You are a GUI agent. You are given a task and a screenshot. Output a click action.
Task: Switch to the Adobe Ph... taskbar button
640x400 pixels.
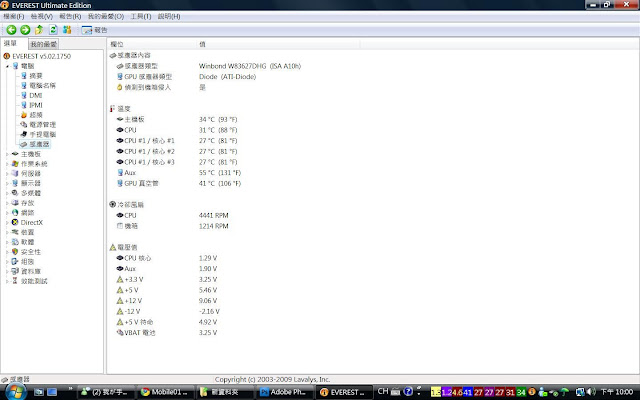pos(284,392)
